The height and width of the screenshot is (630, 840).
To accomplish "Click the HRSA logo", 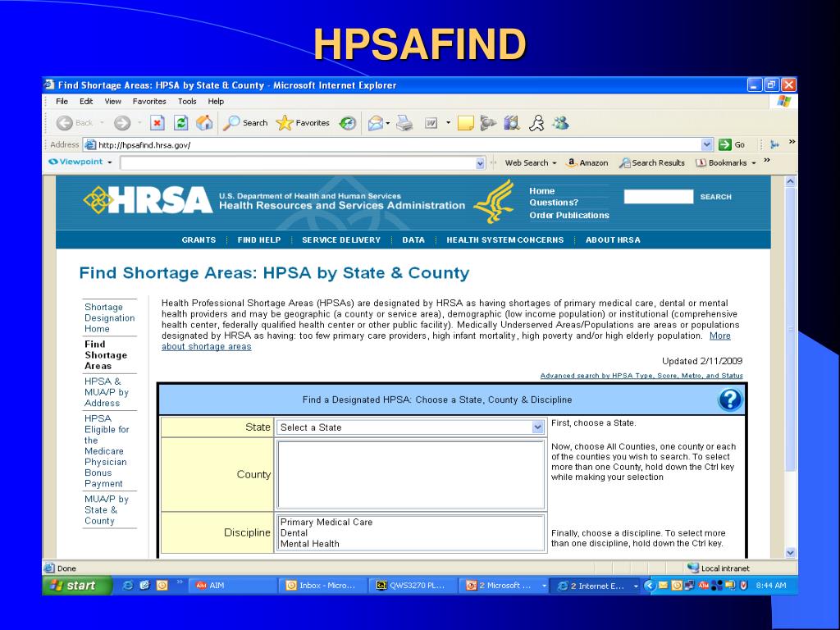I will 148,200.
